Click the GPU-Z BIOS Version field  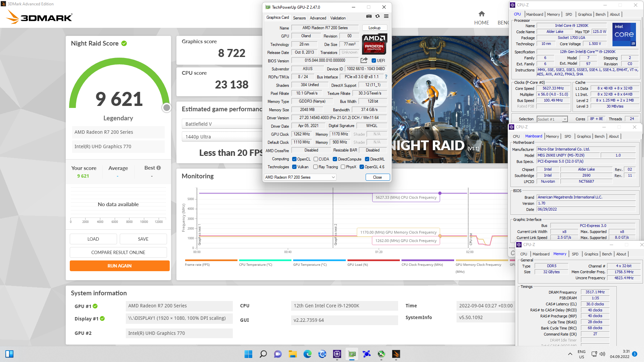[325, 61]
